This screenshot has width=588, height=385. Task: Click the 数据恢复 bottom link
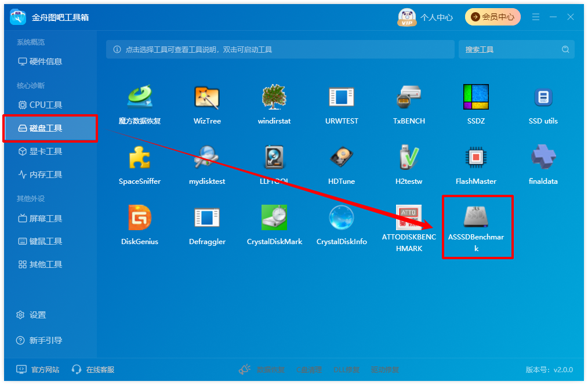271,370
